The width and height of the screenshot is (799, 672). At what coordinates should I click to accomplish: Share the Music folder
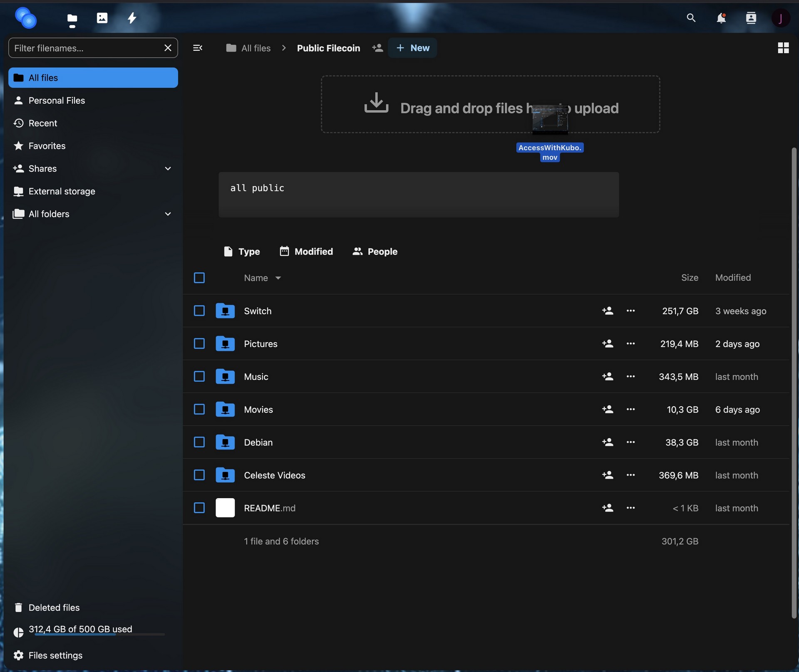[x=608, y=376]
